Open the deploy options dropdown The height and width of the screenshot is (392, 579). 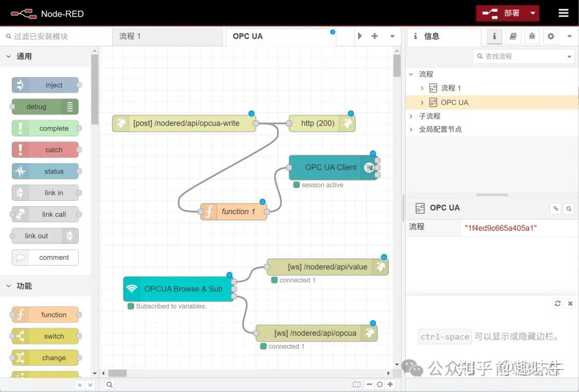coord(533,13)
